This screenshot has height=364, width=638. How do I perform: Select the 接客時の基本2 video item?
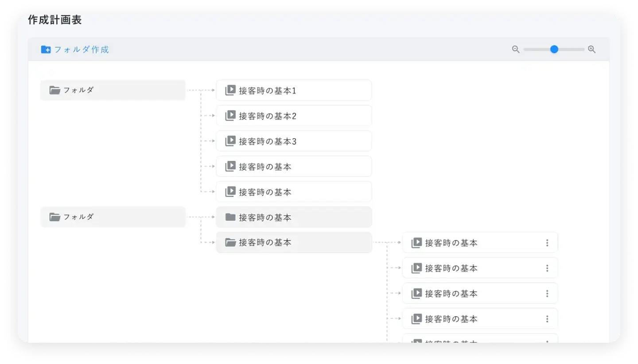click(x=293, y=116)
